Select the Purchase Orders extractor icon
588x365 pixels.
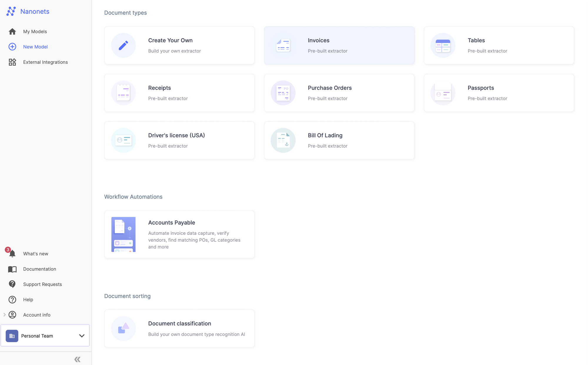point(283,93)
